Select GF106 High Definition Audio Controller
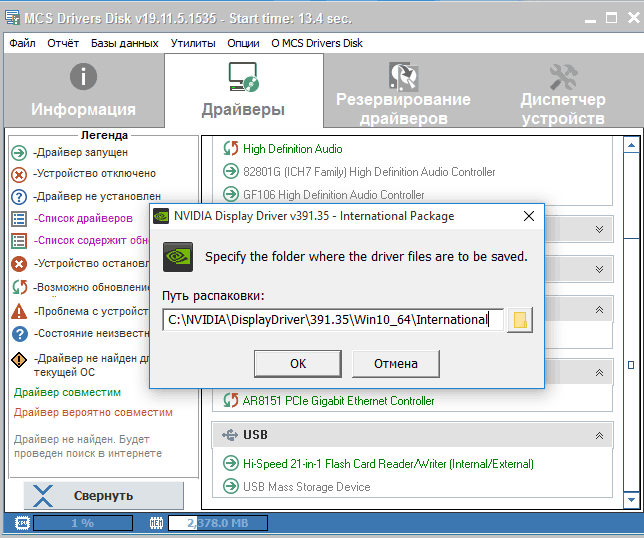Screen dimensions: 644x538 coord(334,195)
